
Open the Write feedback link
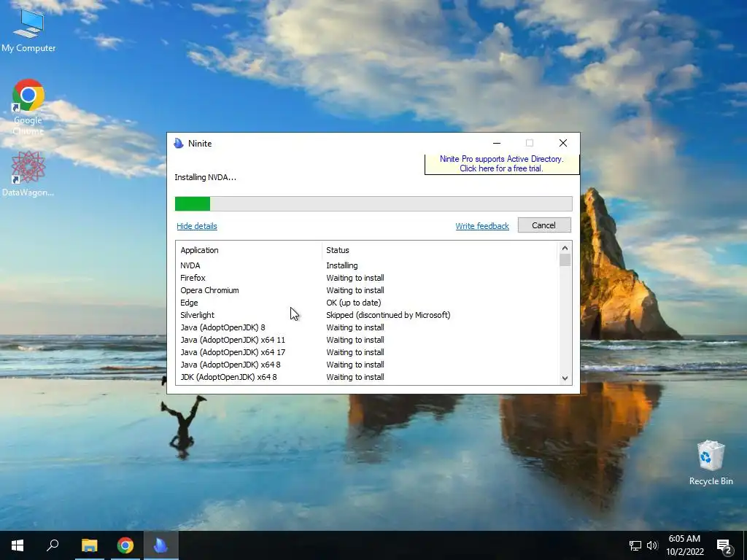pyautogui.click(x=482, y=226)
